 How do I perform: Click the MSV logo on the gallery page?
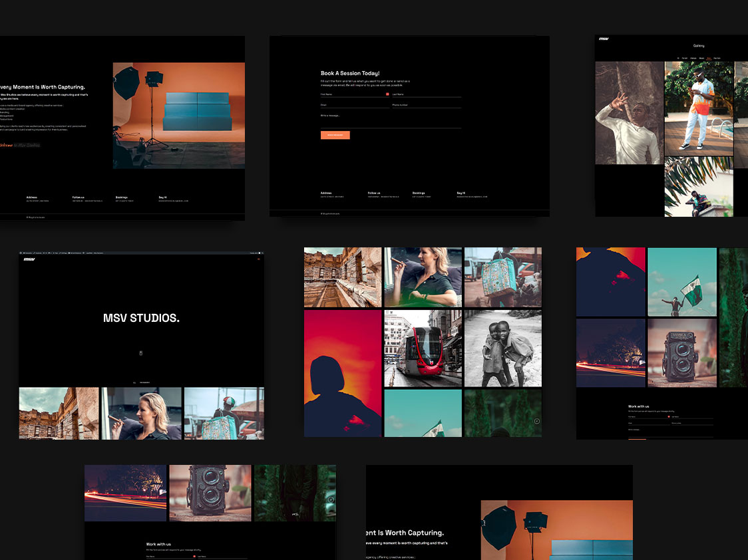[603, 39]
